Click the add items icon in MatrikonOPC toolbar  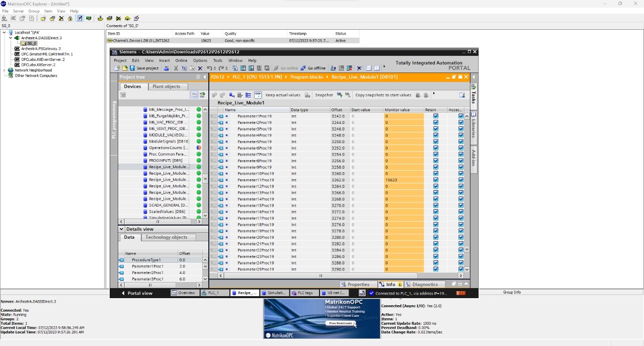[100, 18]
